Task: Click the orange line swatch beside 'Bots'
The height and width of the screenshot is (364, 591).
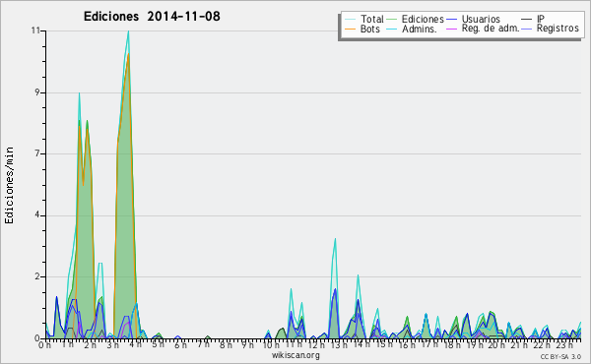Action: pos(350,29)
